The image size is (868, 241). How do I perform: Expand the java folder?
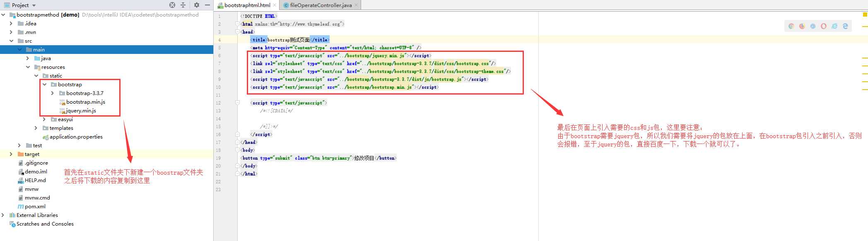click(x=28, y=58)
